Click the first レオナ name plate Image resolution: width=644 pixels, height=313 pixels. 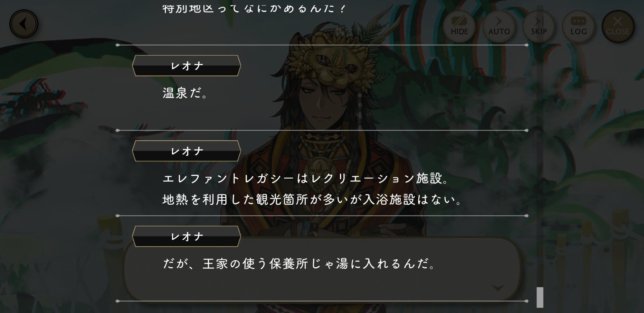(x=186, y=66)
